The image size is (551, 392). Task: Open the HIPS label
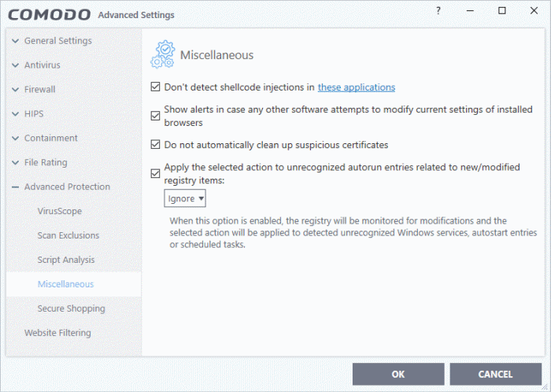(34, 114)
